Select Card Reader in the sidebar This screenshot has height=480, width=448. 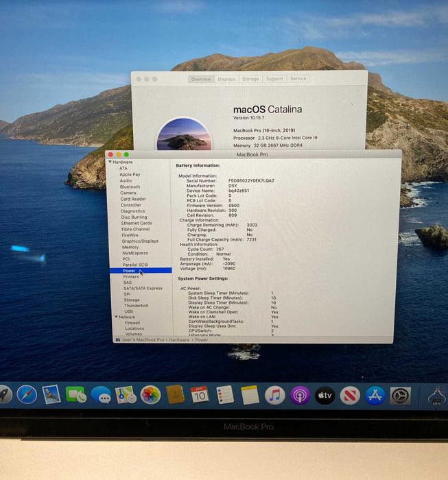coord(133,199)
